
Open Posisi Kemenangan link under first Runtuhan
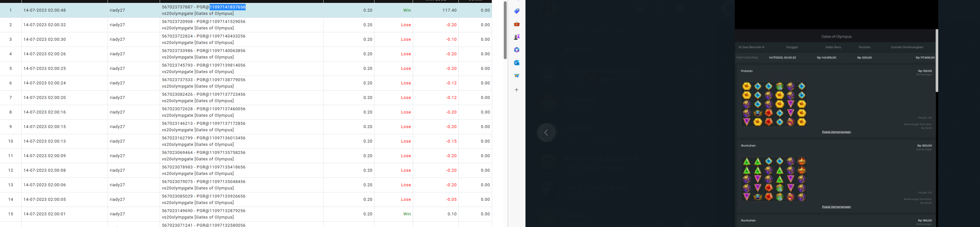click(x=836, y=207)
